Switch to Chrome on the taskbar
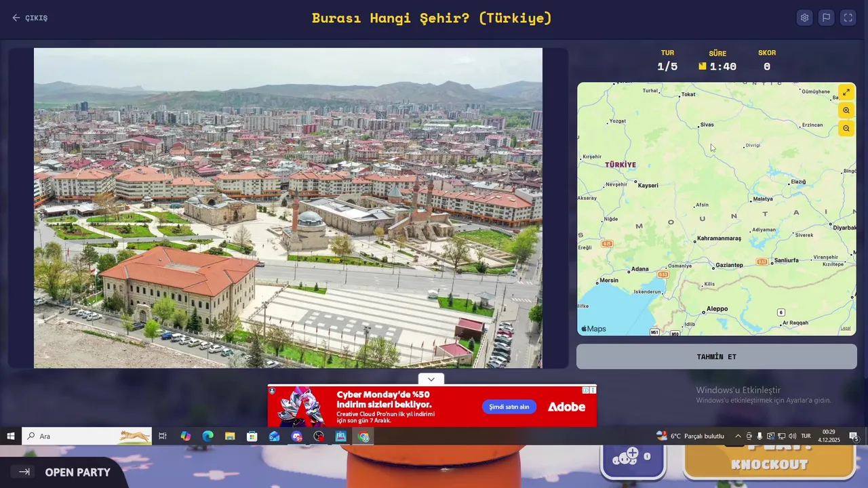Screen dimensions: 868x488 363,436
